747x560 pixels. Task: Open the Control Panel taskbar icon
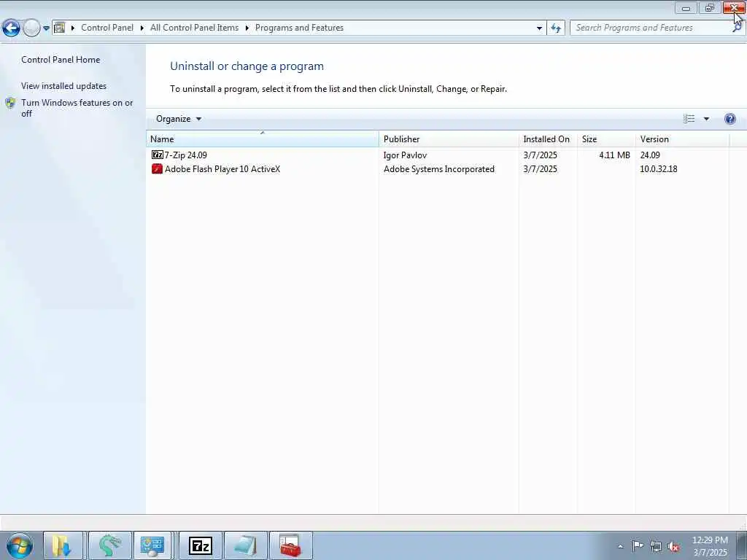pyautogui.click(x=152, y=545)
